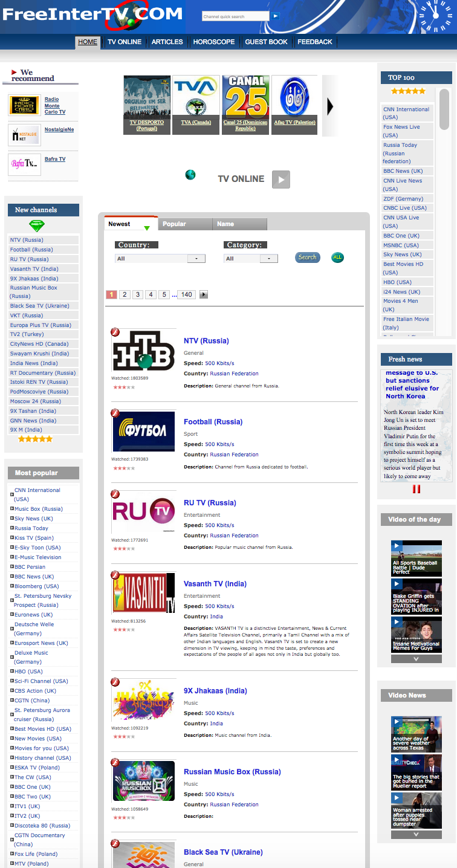Click the flash icon on NTV logo
The height and width of the screenshot is (868, 457).
115,332
